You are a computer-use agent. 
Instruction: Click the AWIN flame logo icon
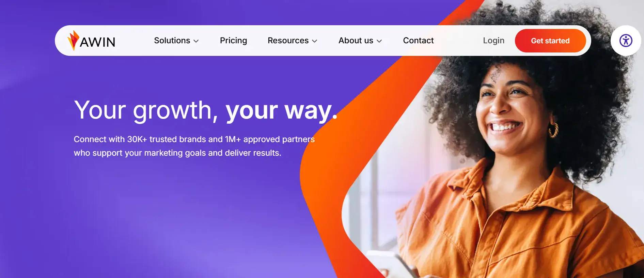click(x=73, y=41)
